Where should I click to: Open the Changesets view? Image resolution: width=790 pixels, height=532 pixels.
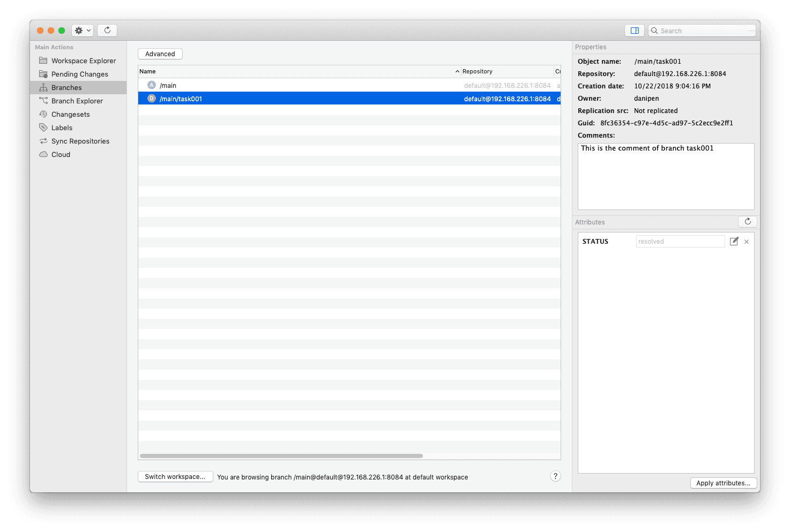click(70, 114)
